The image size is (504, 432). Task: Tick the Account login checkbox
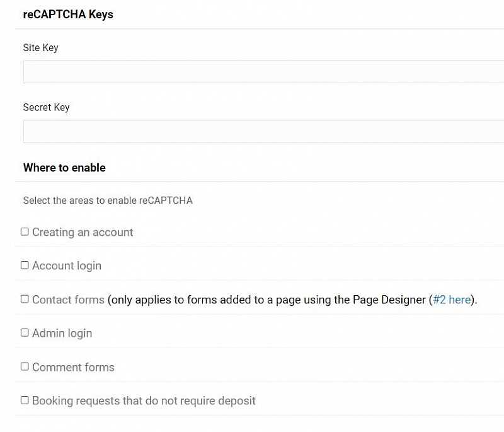click(x=25, y=265)
